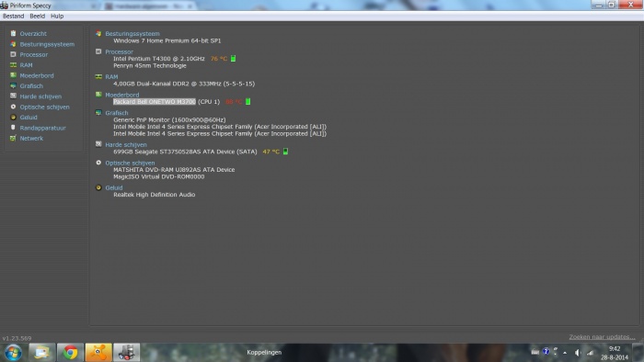This screenshot has width=644, height=362.
Task: Select Overzicht in the sidebar
Action: click(x=33, y=34)
